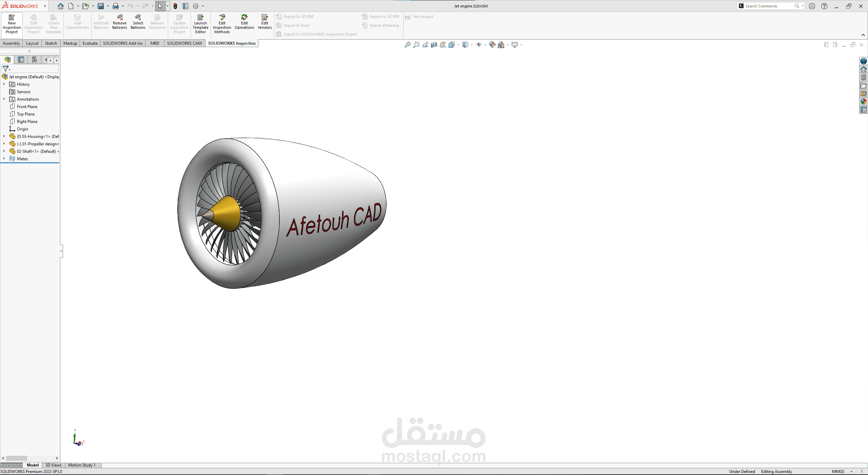
Task: Open unit system MMGS arrow in status bar
Action: [x=851, y=472]
